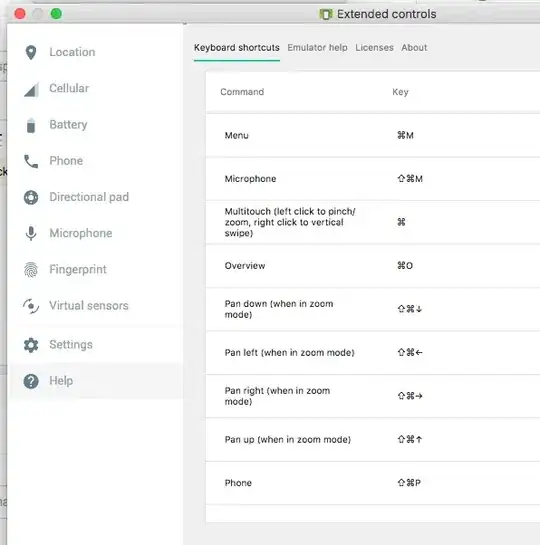Select the Help question mark icon
This screenshot has height=545, width=540.
point(31,381)
